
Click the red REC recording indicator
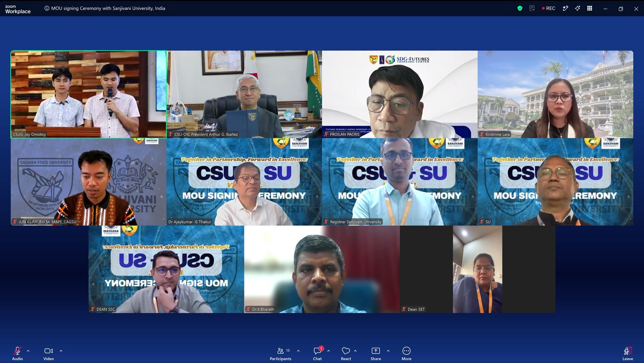pyautogui.click(x=549, y=8)
